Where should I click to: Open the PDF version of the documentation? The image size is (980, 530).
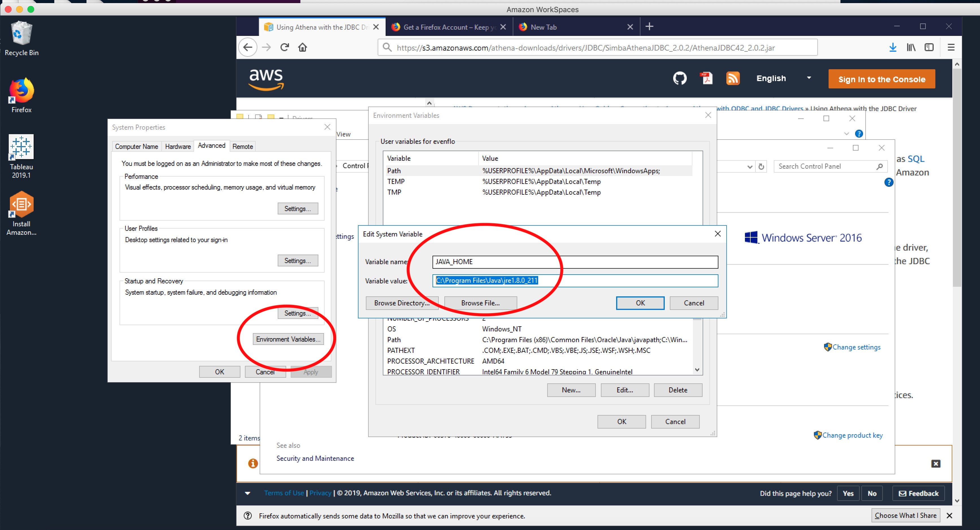[706, 78]
